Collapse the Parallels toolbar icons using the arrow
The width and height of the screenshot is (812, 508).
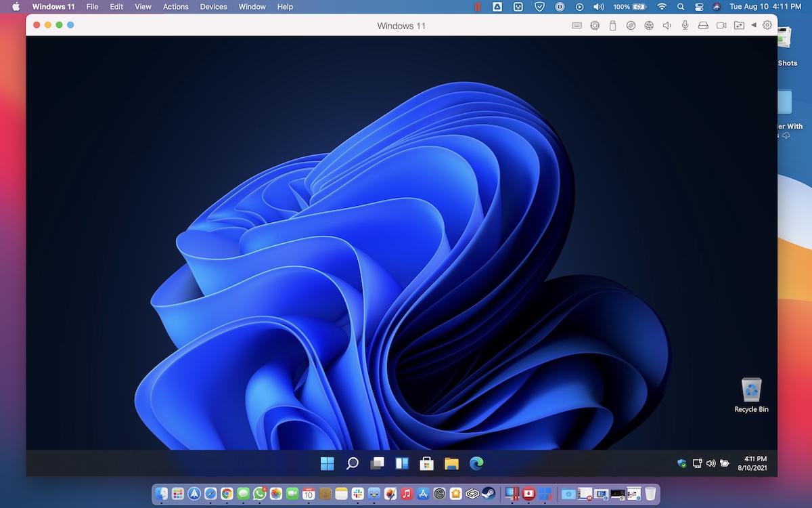(x=754, y=26)
